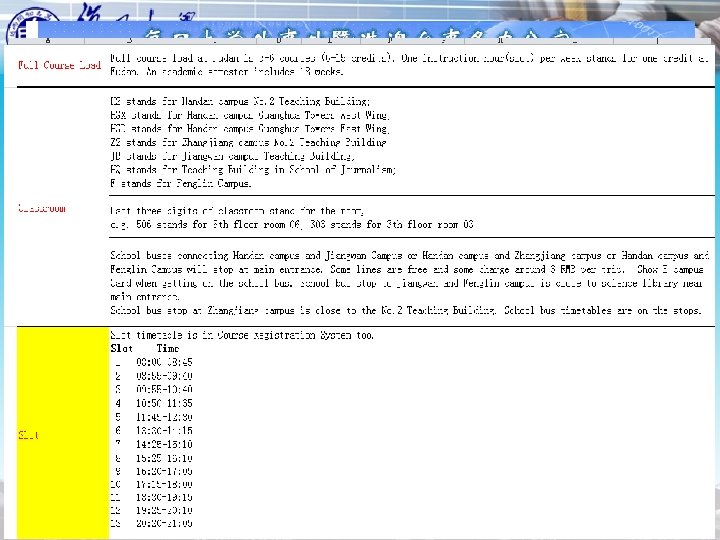
Task: Click the bold 'Time' column header
Action: coord(168,349)
